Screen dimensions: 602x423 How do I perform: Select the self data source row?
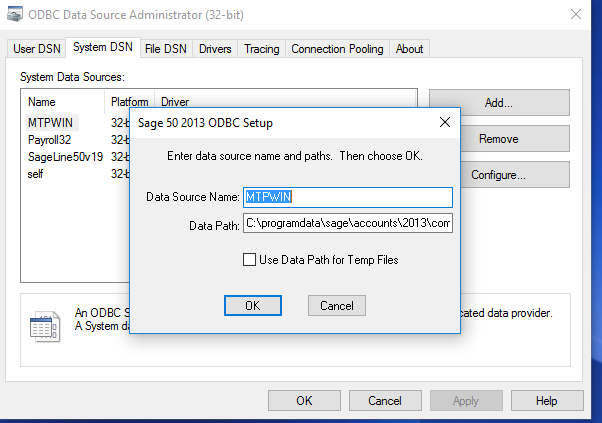pyautogui.click(x=78, y=174)
